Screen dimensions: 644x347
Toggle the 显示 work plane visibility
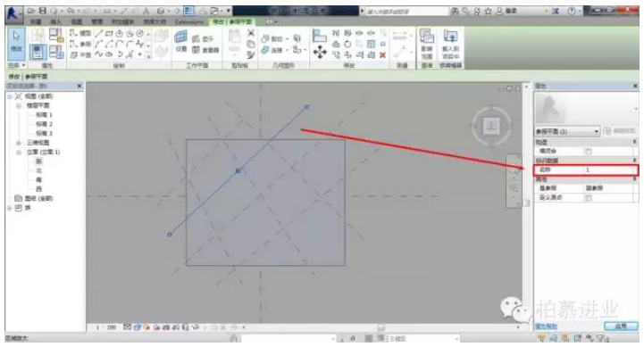(204, 39)
